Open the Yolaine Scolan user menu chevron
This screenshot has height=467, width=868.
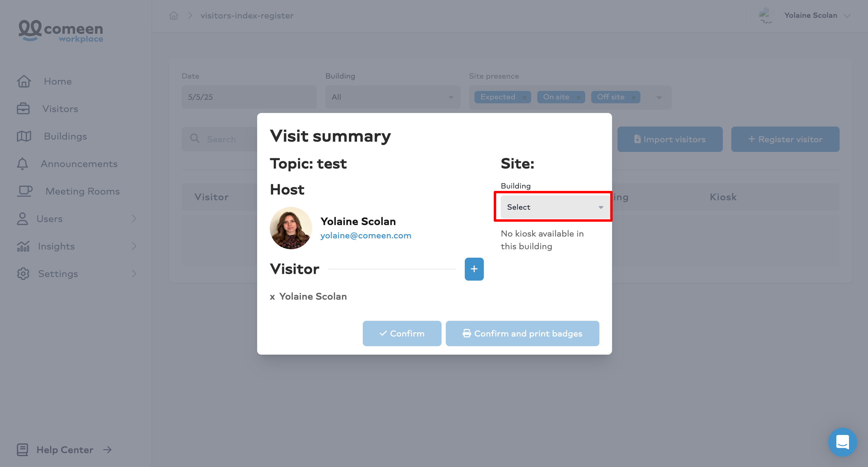(847, 15)
